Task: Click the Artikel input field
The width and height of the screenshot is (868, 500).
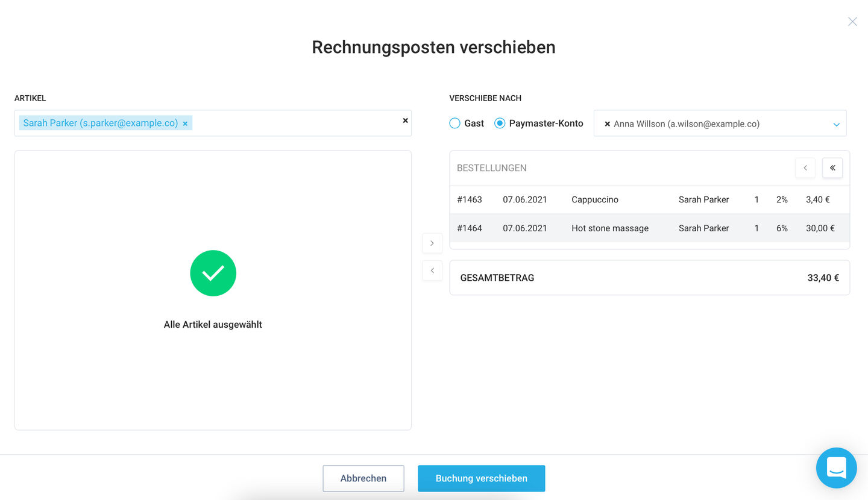Action: coord(213,123)
